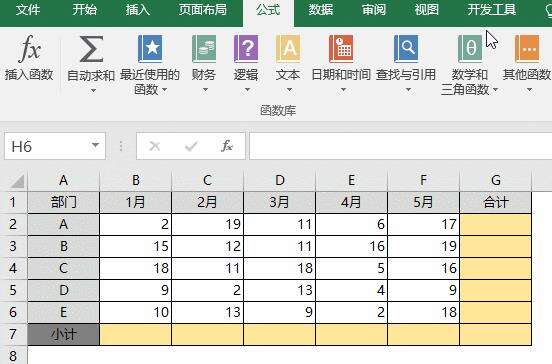
Task: Open the 文件 menu tab
Action: click(x=28, y=10)
